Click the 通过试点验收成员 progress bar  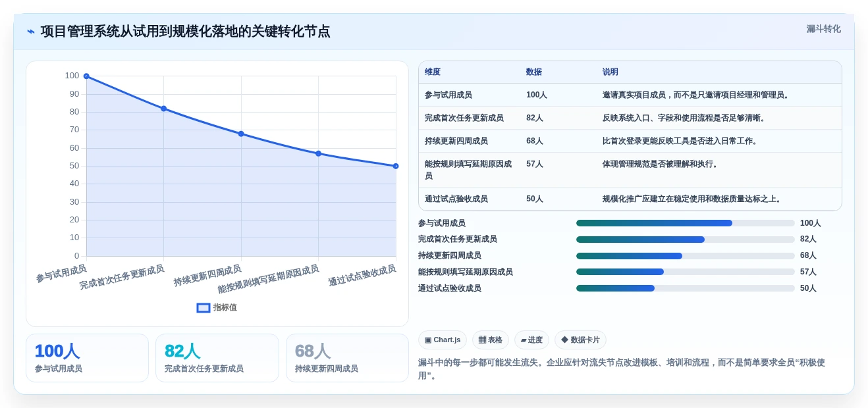pos(686,288)
